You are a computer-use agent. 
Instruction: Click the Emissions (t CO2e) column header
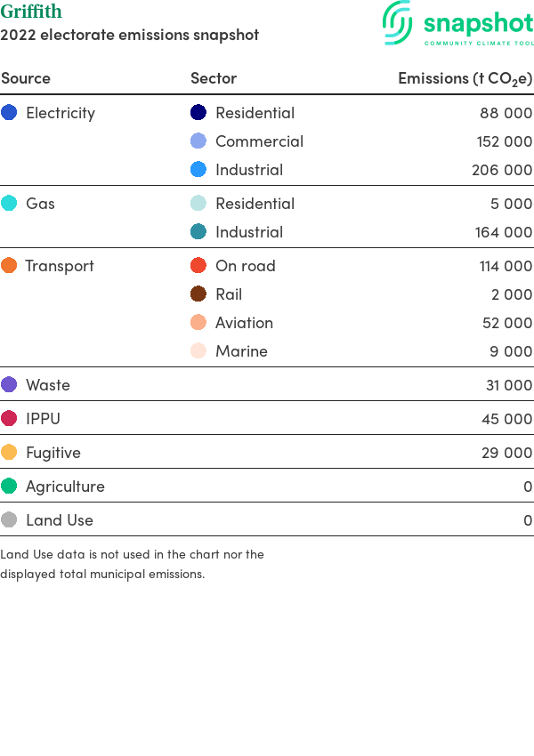(x=465, y=78)
